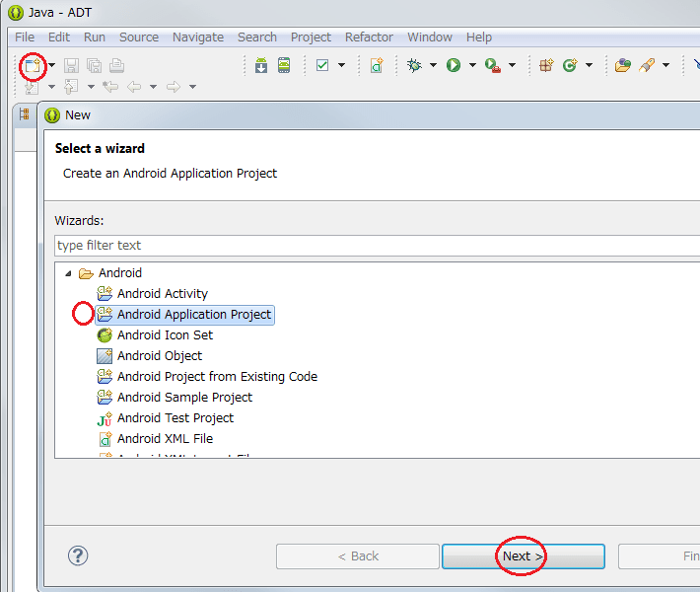Click the Lint checkmark toolbar icon
The height and width of the screenshot is (592, 700).
click(x=322, y=65)
